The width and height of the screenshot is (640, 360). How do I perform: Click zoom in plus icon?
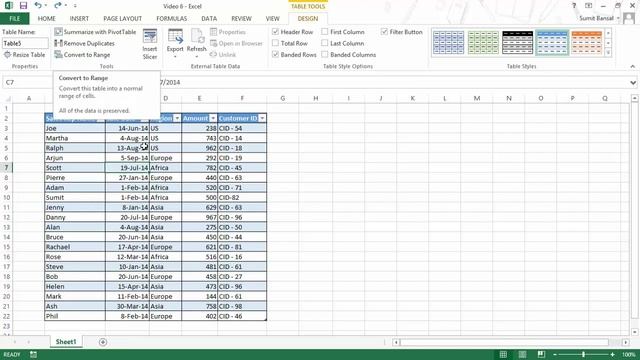click(612, 354)
